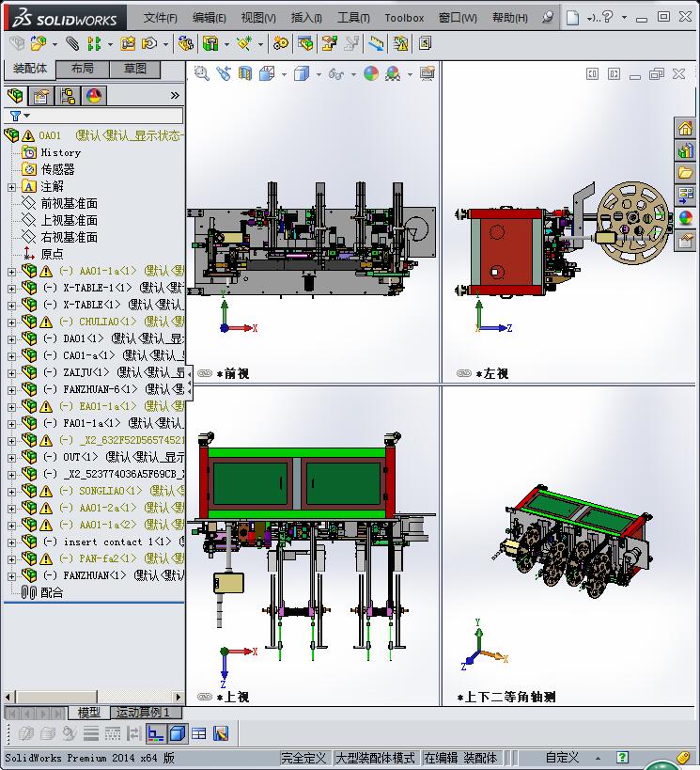The height and width of the screenshot is (770, 700).
Task: Open the 插入(I) menu
Action: coord(306,18)
